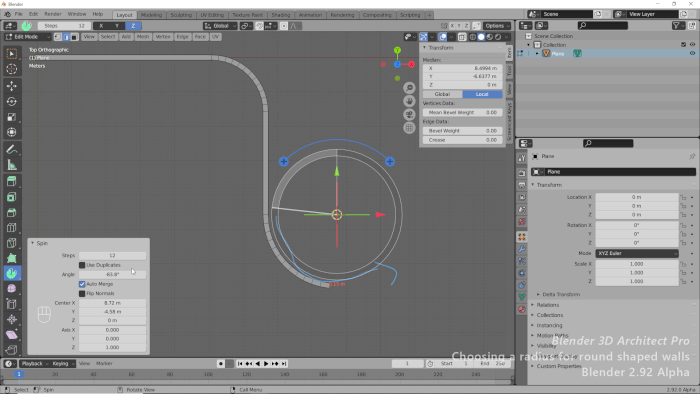
Task: Select the Extrude Region tool
Action: pyautogui.click(x=12, y=182)
